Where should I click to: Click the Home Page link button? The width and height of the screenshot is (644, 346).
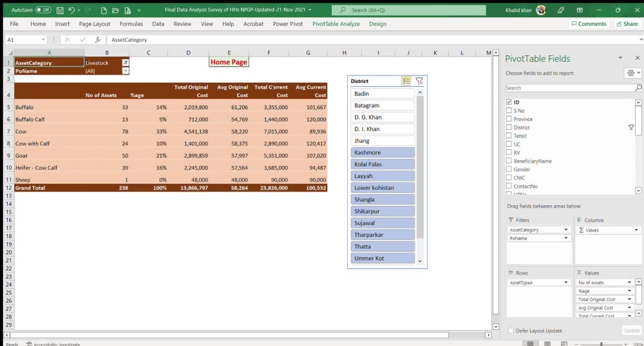[x=229, y=62]
